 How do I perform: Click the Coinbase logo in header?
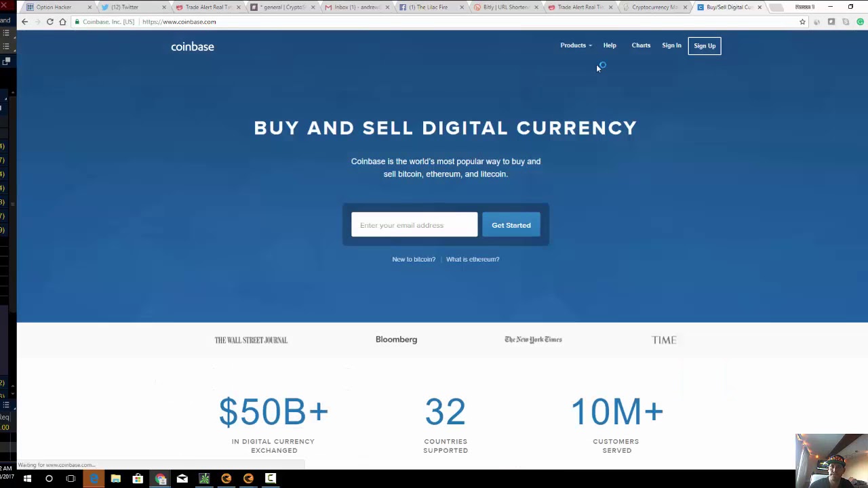193,47
